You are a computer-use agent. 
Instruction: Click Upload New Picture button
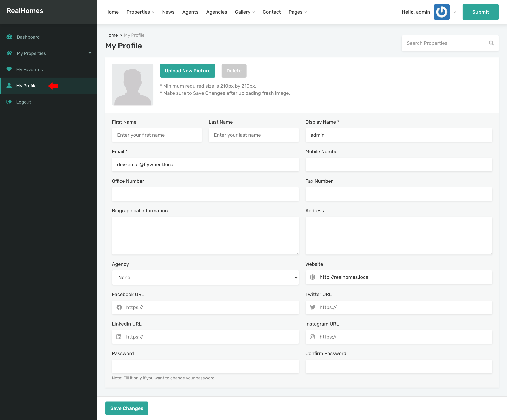coord(188,71)
